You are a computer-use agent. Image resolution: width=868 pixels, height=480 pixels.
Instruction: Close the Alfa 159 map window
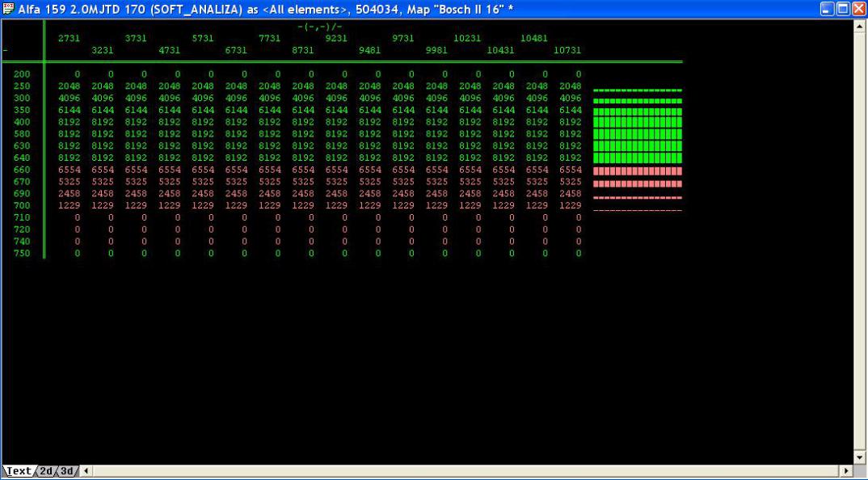click(x=858, y=9)
